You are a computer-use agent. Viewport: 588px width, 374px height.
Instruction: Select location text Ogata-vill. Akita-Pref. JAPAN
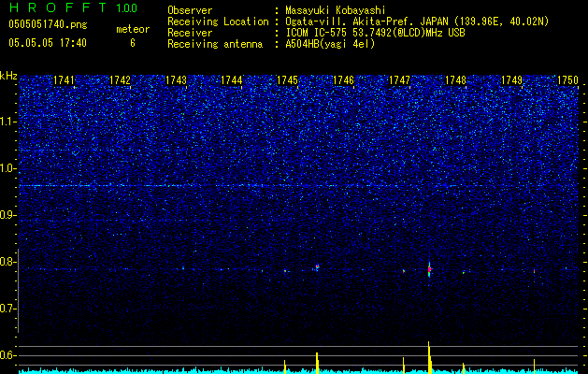[366, 22]
